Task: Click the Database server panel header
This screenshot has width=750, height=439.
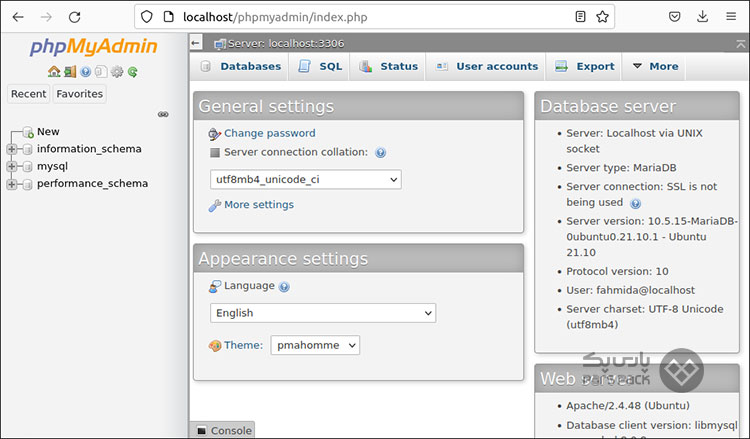Action: 637,106
